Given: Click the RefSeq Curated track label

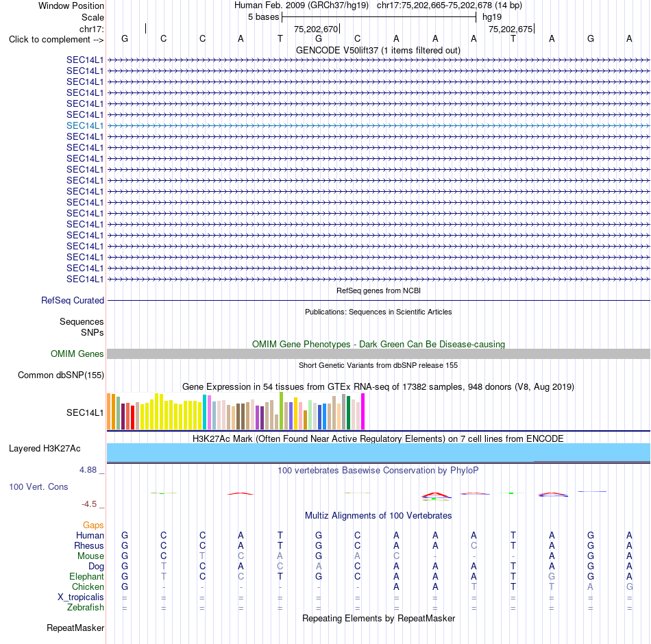Looking at the screenshot, I should tap(72, 300).
